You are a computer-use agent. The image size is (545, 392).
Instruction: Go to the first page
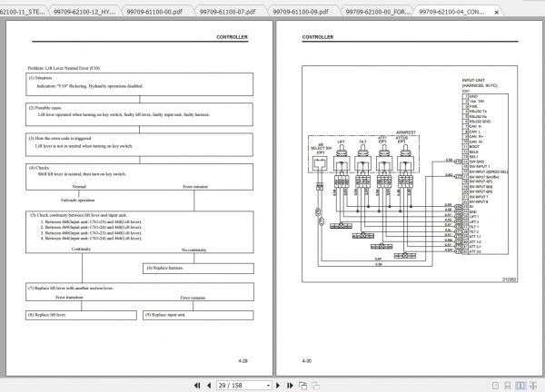pos(197,386)
